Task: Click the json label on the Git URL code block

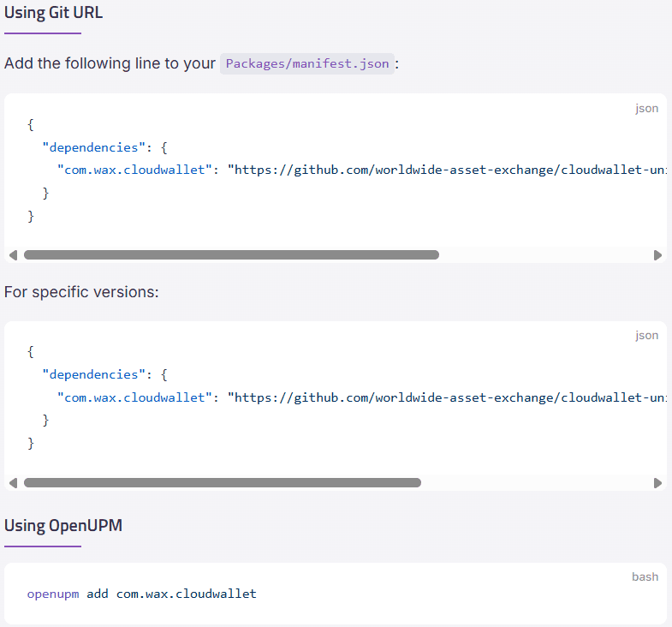Action: click(x=646, y=109)
